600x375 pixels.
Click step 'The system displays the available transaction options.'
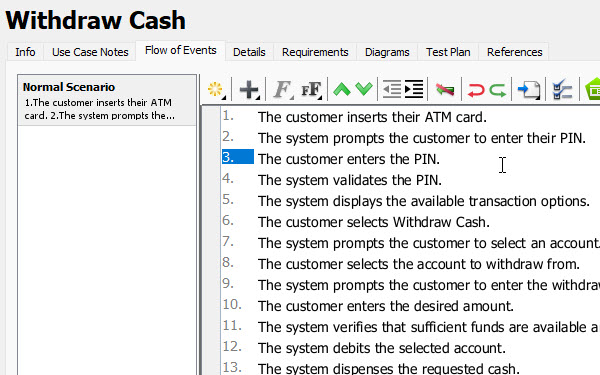point(424,201)
